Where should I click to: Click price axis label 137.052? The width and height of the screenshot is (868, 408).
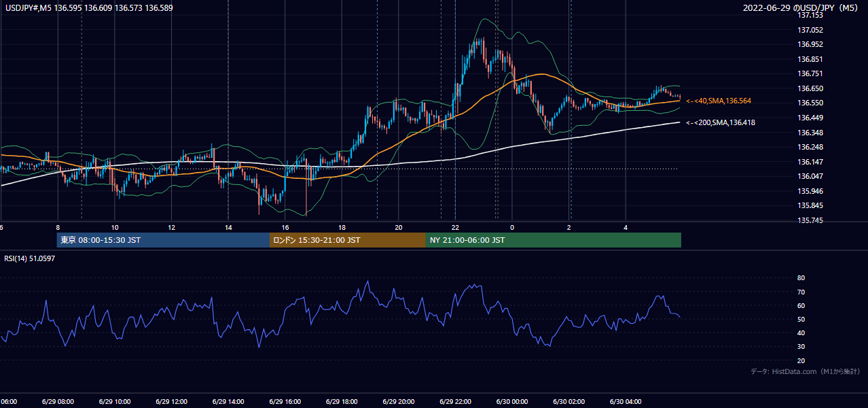(810, 30)
